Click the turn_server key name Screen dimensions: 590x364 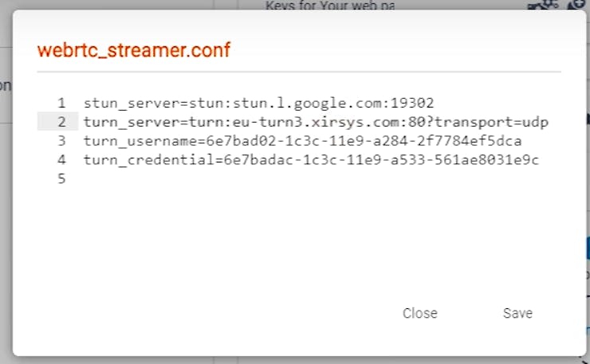132,122
